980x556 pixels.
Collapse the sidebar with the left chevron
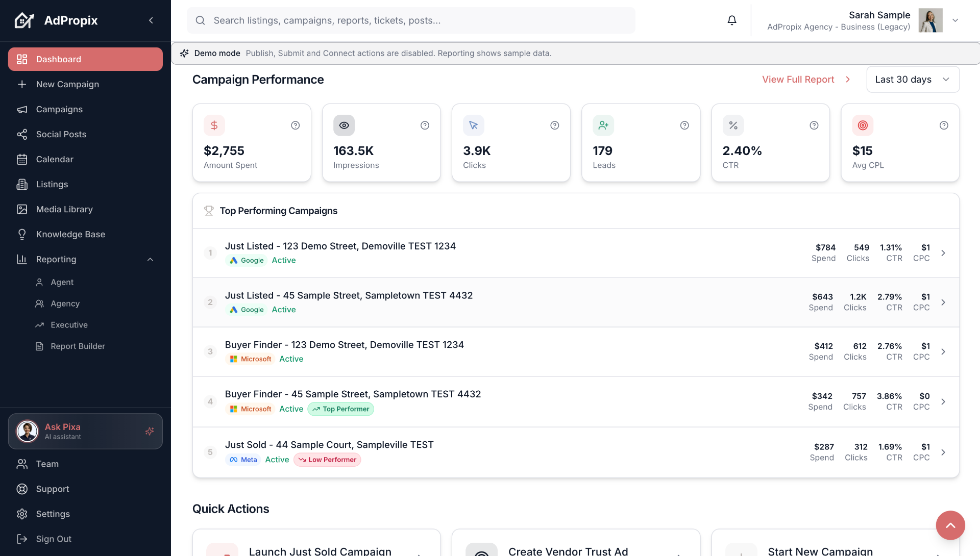pos(151,20)
